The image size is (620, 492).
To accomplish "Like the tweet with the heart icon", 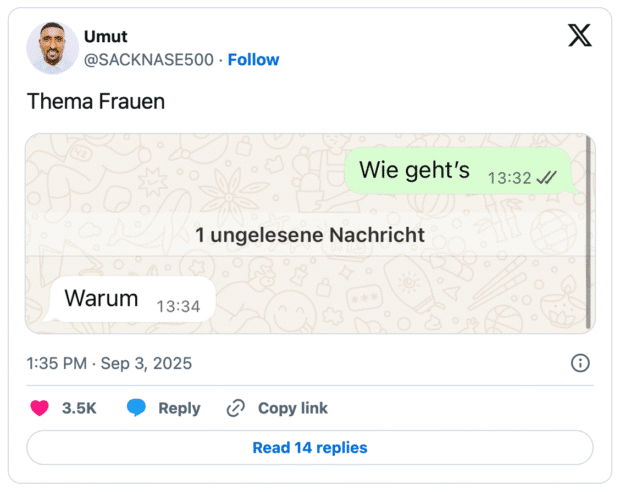I will (x=40, y=408).
